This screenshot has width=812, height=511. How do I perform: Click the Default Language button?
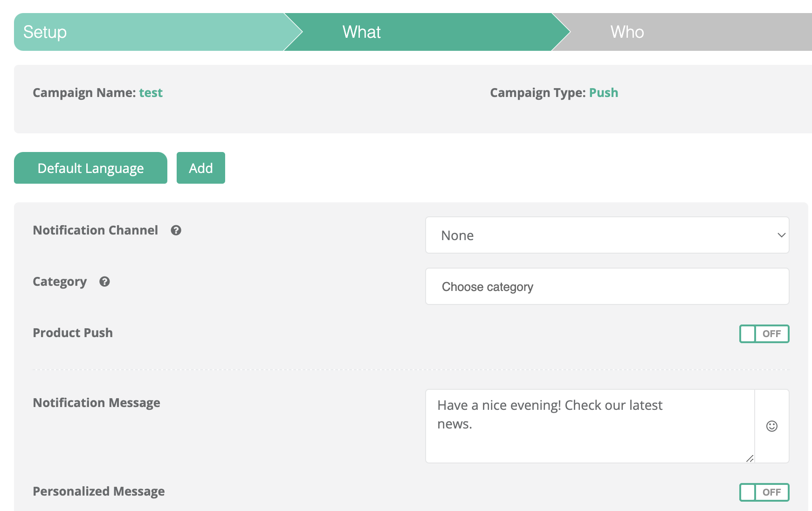(x=90, y=168)
